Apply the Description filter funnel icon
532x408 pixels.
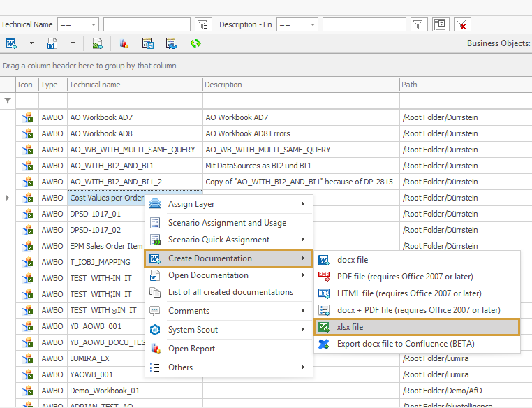click(x=418, y=25)
